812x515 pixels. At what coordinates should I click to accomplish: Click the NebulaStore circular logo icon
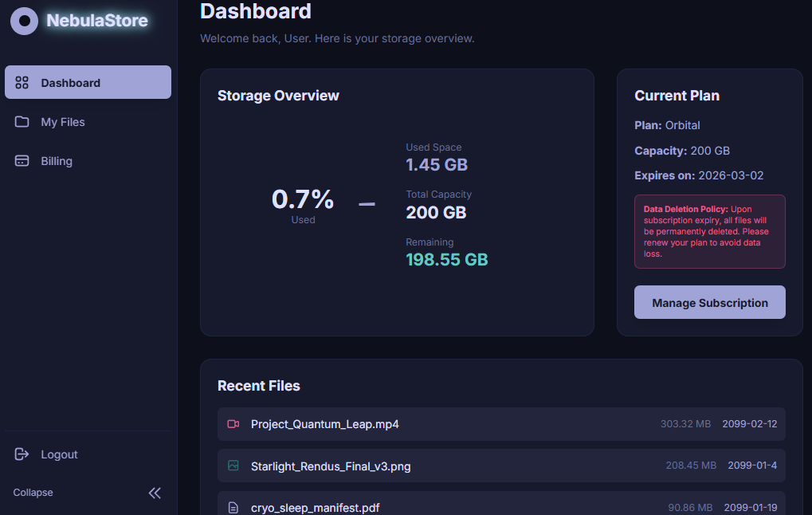pyautogui.click(x=24, y=21)
